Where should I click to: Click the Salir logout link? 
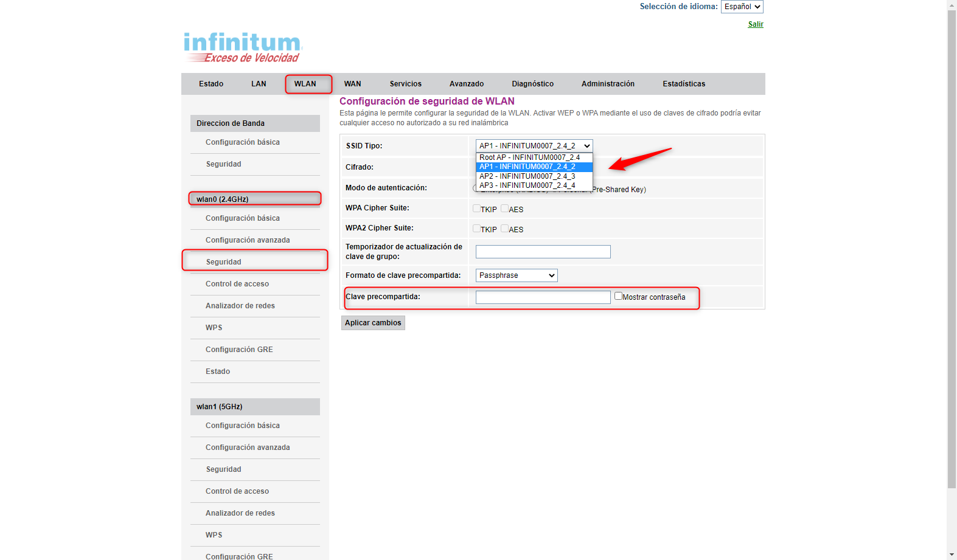755,24
